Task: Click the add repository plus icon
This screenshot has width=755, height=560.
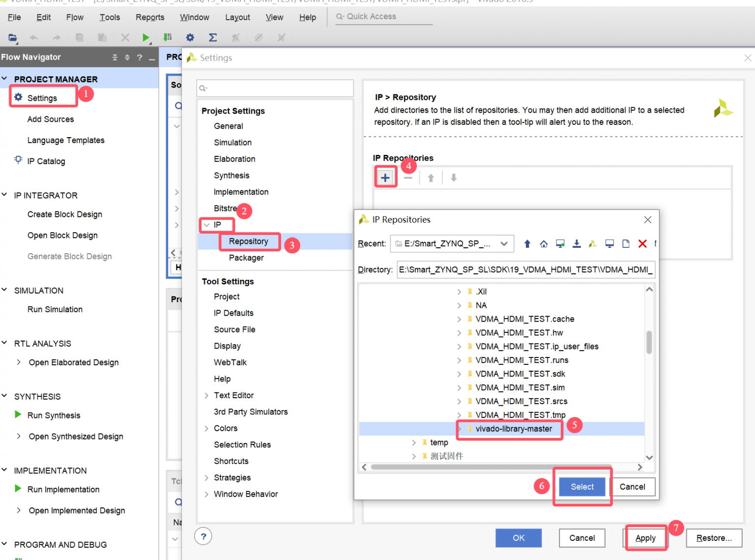Action: pyautogui.click(x=385, y=177)
